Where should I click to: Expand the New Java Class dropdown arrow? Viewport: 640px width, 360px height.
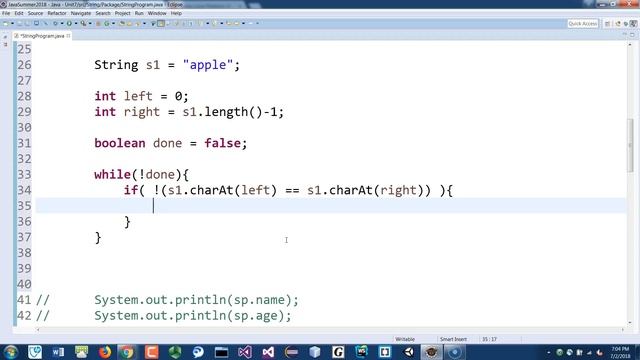click(113, 24)
